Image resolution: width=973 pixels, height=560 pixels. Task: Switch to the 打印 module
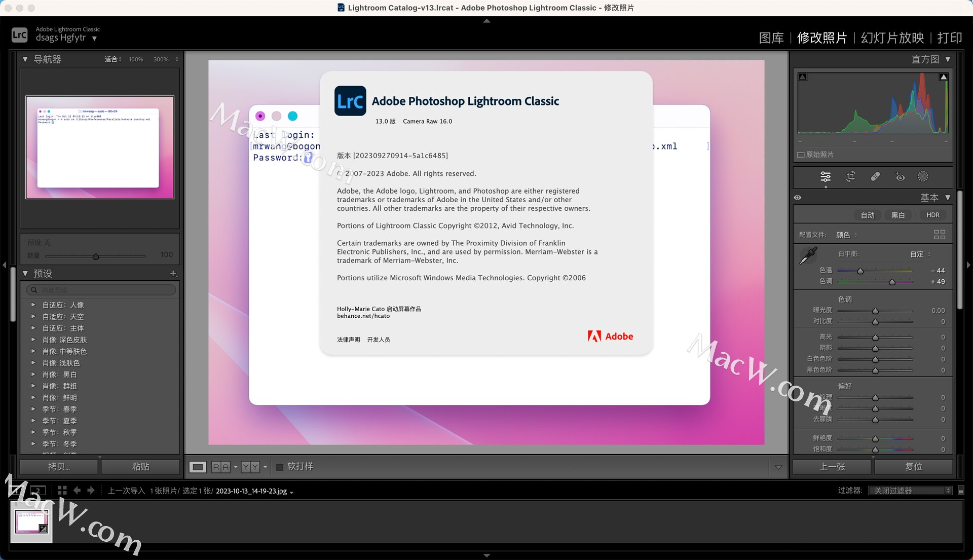pos(950,38)
